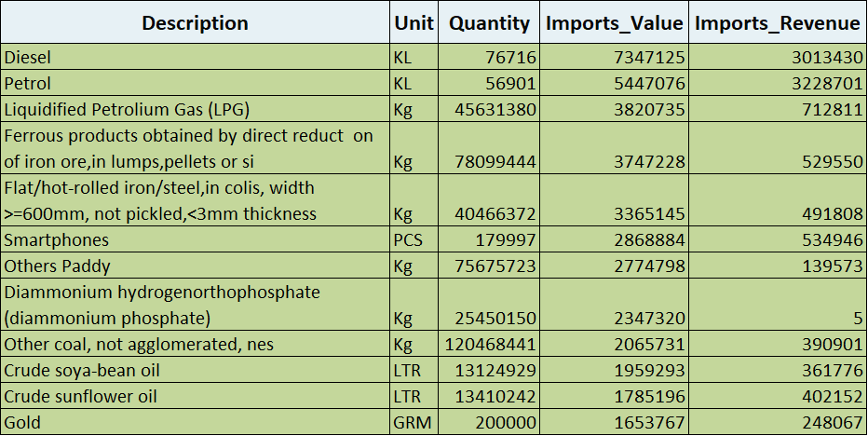
Task: Select Crude soya-bean oil quantity 13124929
Action: pyautogui.click(x=489, y=370)
